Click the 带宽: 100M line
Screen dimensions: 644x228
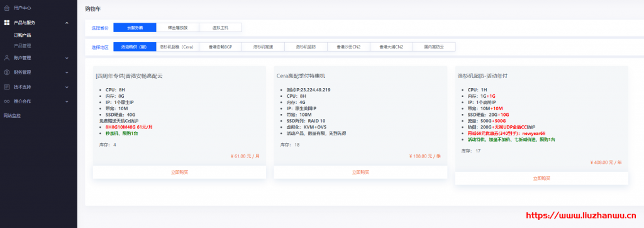point(299,115)
